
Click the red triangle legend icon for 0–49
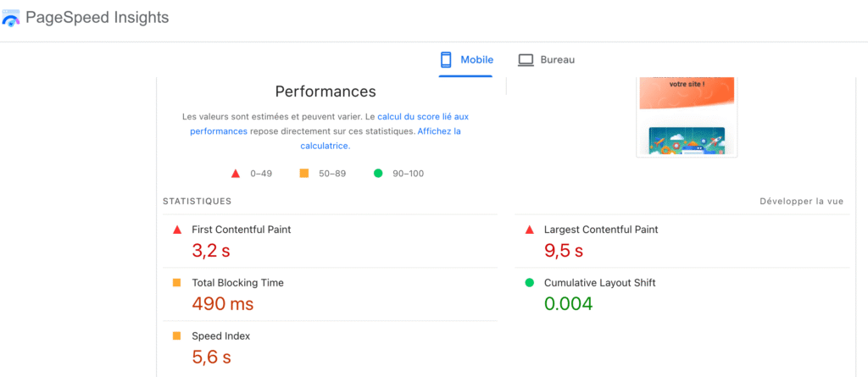pyautogui.click(x=236, y=174)
